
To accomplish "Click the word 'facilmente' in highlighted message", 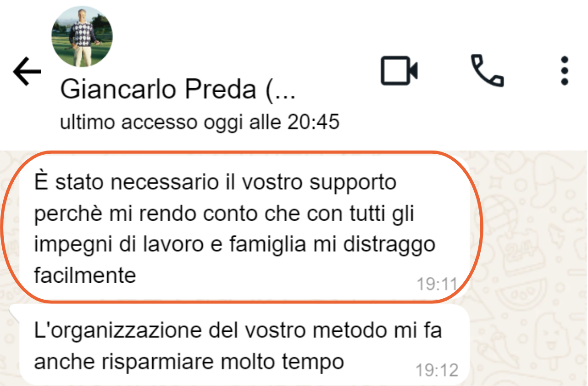I will pyautogui.click(x=85, y=275).
